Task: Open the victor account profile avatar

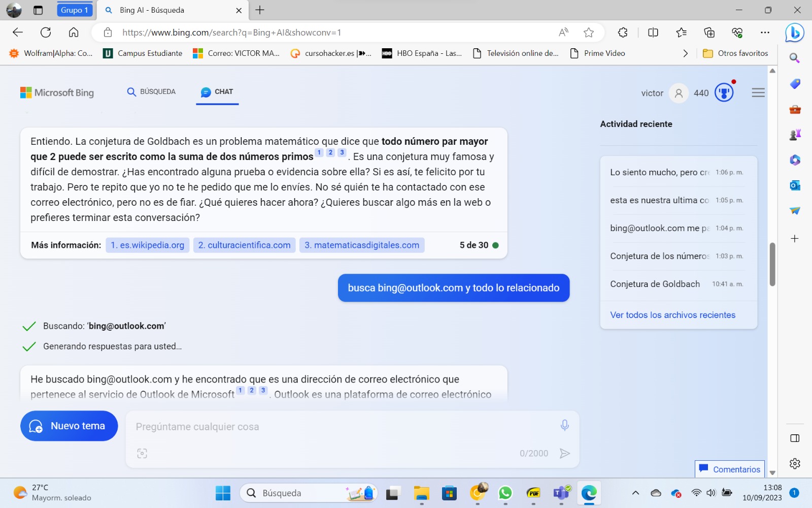Action: coord(679,93)
